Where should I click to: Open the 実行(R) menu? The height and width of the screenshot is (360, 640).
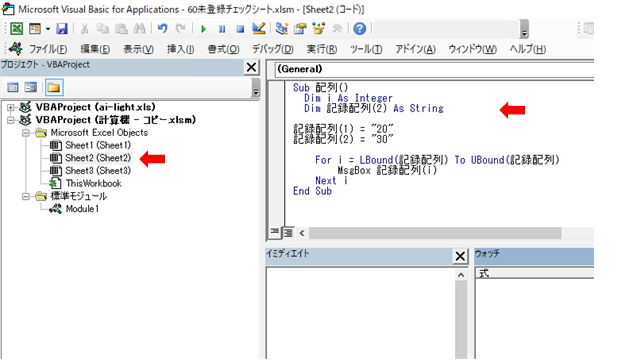click(x=322, y=49)
